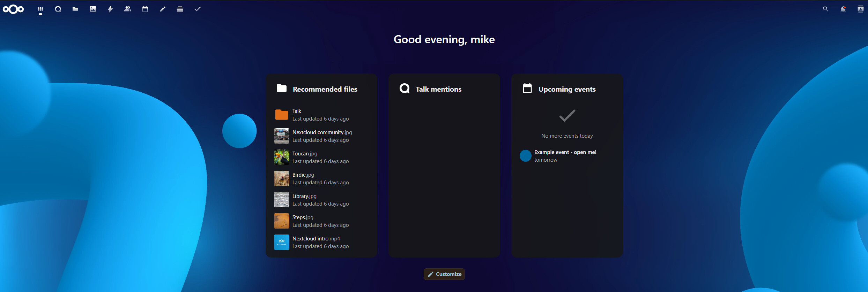
Task: Show notifications bell
Action: tap(843, 9)
